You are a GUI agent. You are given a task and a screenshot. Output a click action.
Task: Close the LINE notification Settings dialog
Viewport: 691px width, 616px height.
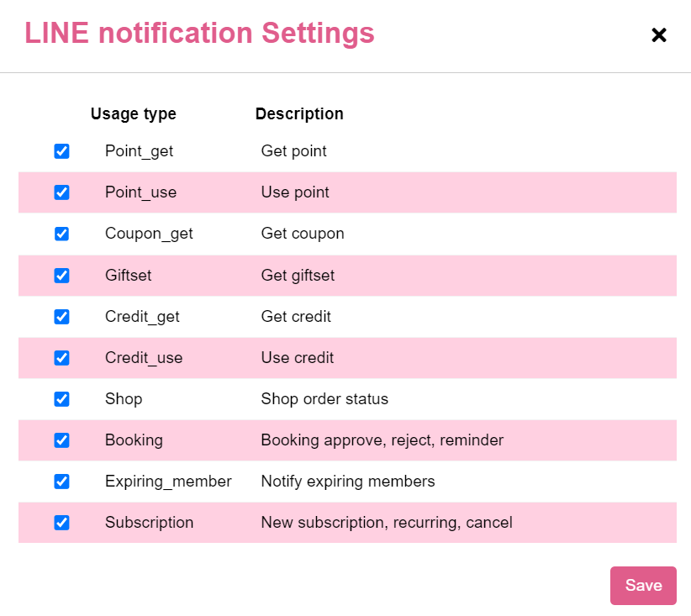[659, 34]
